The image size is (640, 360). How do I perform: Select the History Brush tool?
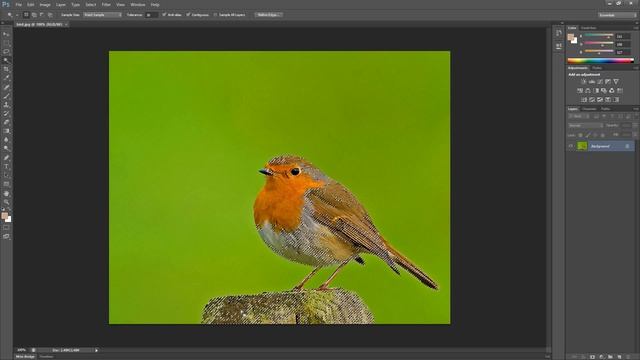point(6,113)
